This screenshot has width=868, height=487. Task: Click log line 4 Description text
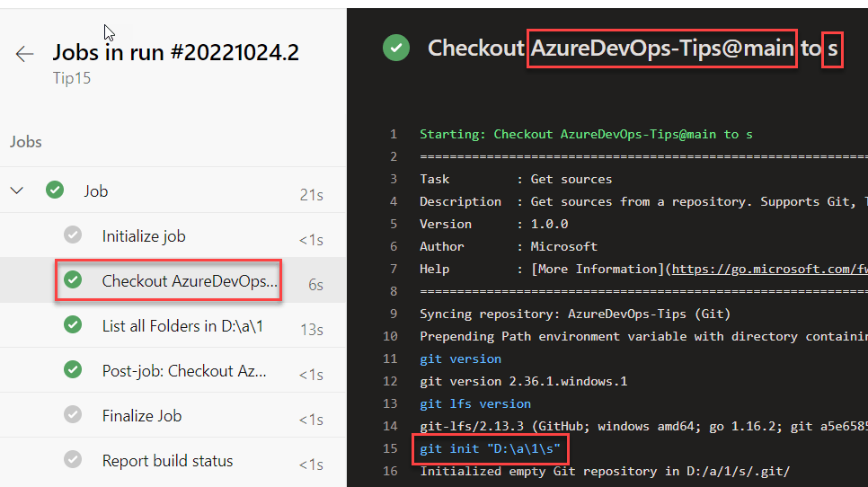643,201
